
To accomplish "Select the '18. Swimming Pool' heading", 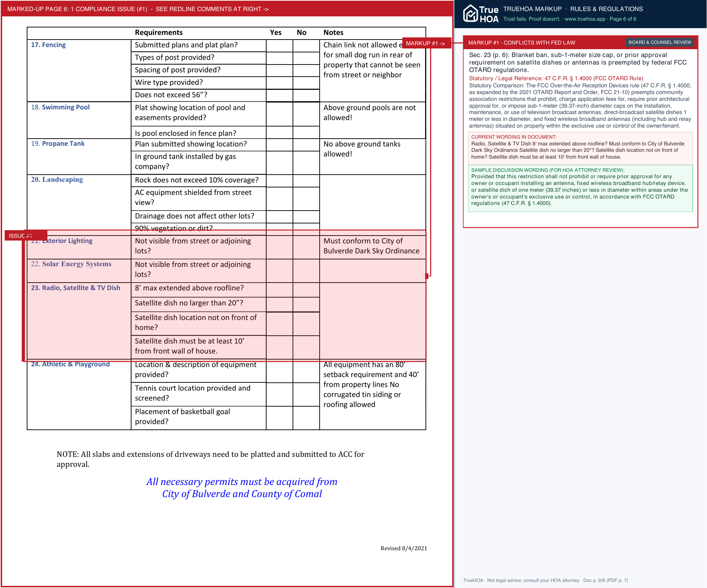I will pyautogui.click(x=60, y=107).
